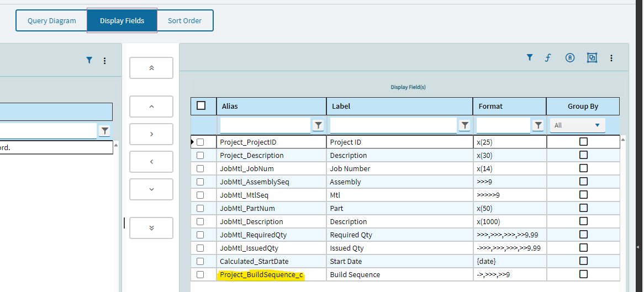This screenshot has width=644, height=292.
Task: Click the Alias column filter button
Action: click(318, 126)
